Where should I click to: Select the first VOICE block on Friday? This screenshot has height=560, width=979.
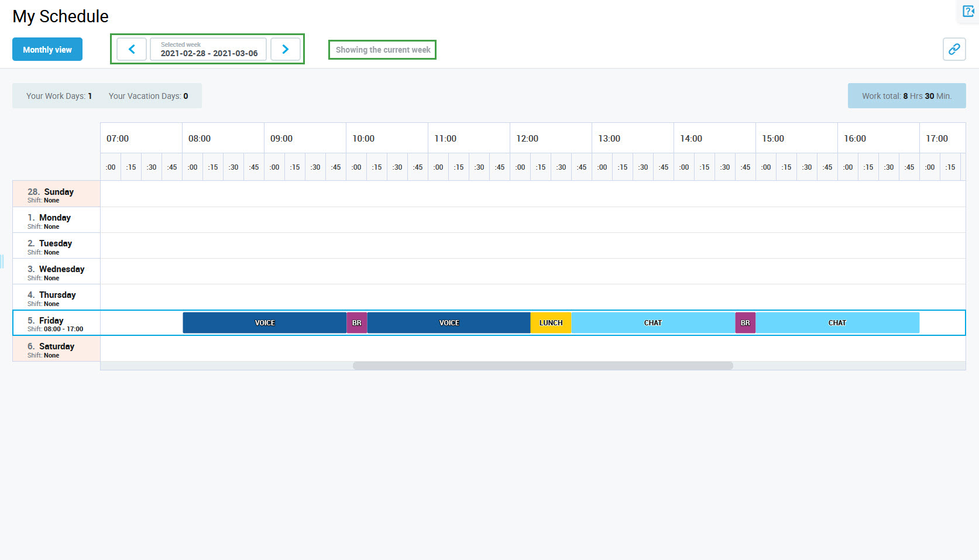(264, 323)
